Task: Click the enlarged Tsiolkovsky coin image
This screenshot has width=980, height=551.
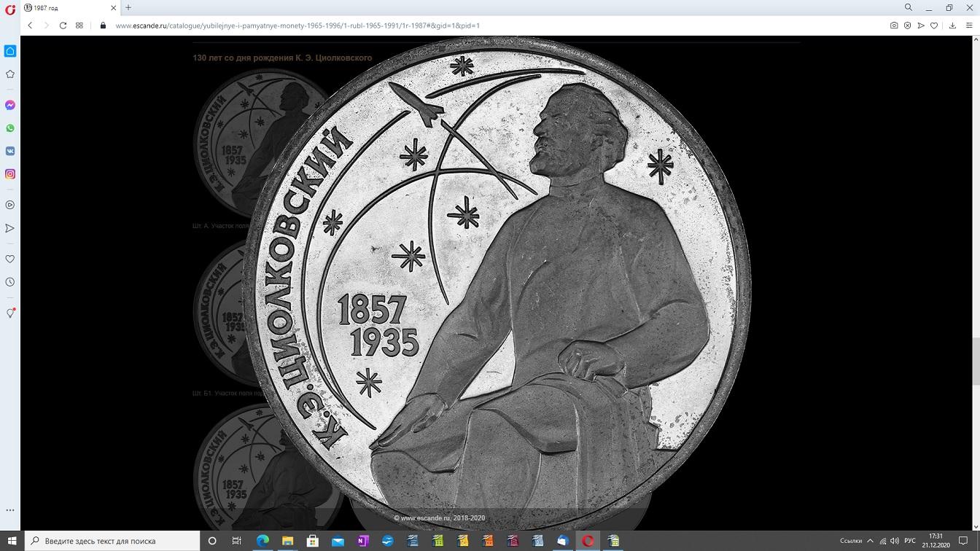Action: click(497, 284)
